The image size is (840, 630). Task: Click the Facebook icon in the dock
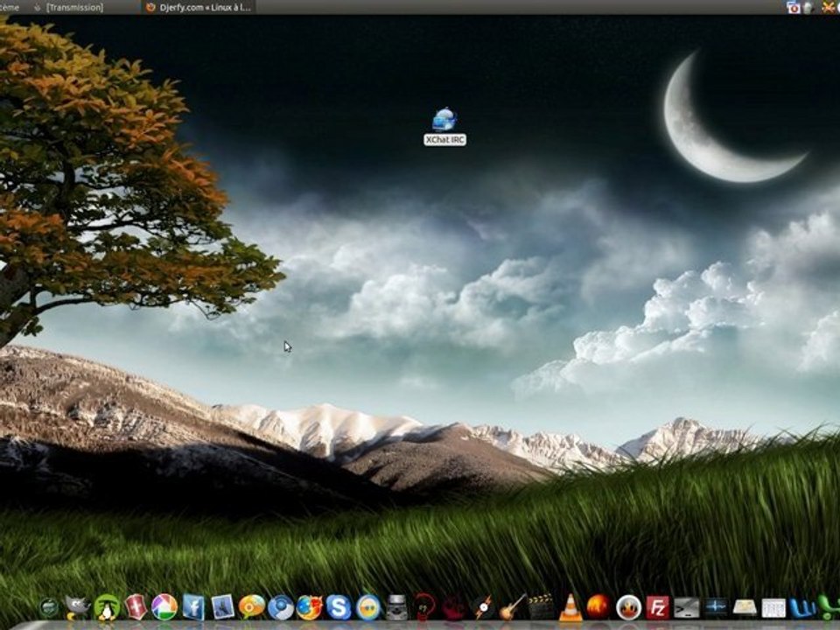pos(192,606)
